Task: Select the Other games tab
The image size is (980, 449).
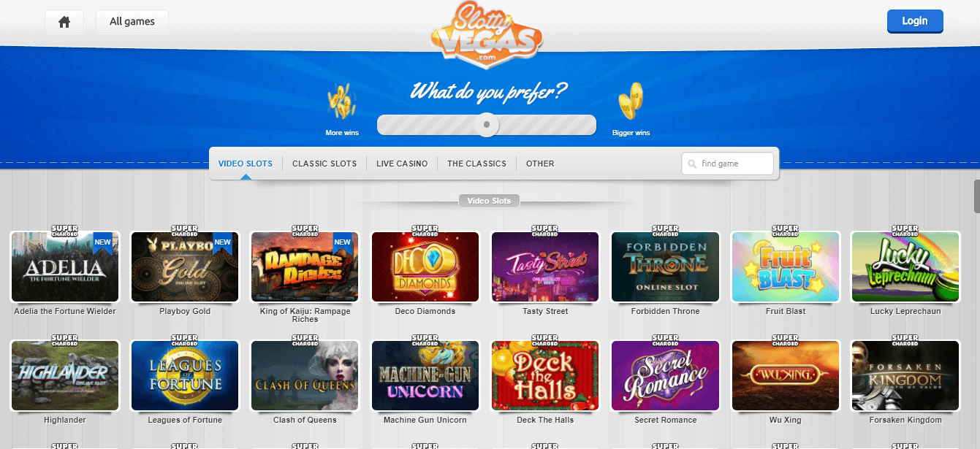Action: point(540,164)
